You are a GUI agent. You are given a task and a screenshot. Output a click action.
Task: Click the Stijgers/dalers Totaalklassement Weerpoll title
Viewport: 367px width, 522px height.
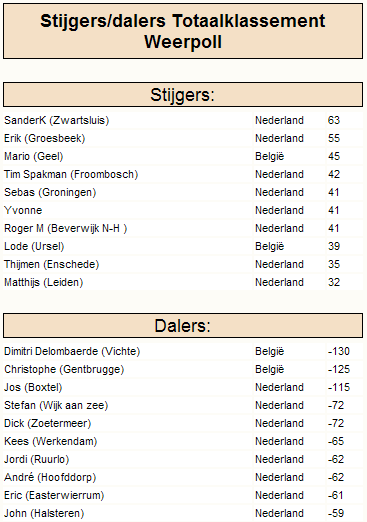click(183, 31)
